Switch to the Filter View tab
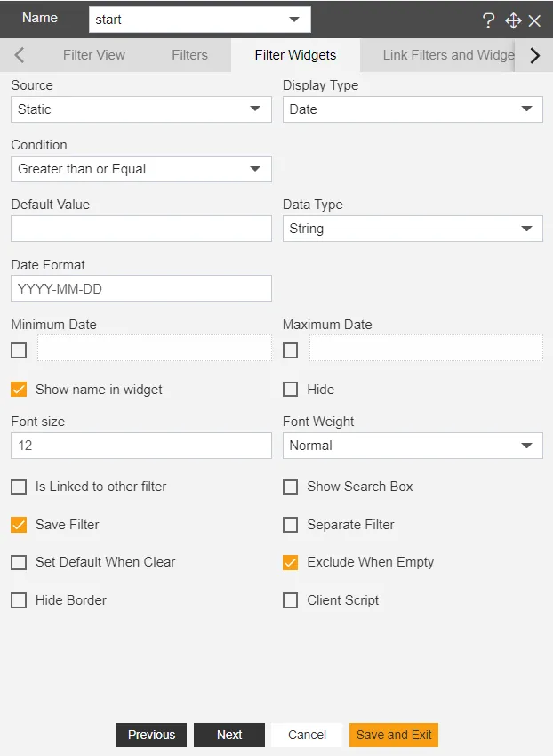This screenshot has height=756, width=553. (94, 55)
